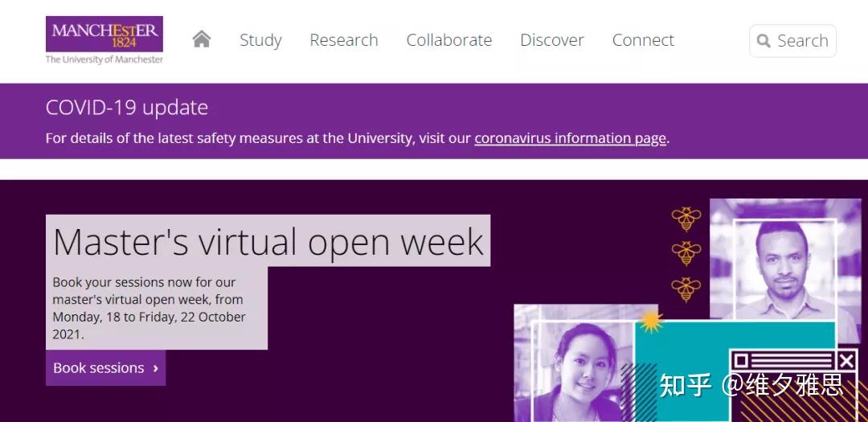Click the middle bee icon
868x422 pixels.
point(686,254)
